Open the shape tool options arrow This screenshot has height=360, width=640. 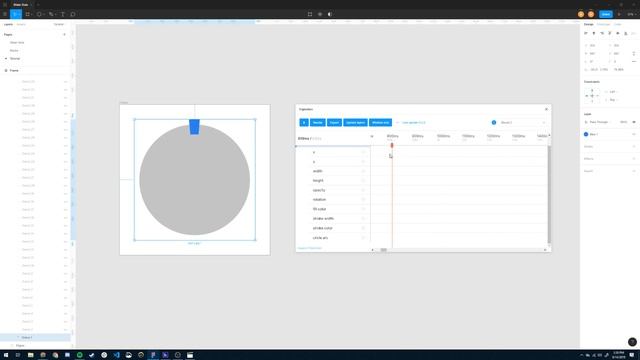point(44,14)
